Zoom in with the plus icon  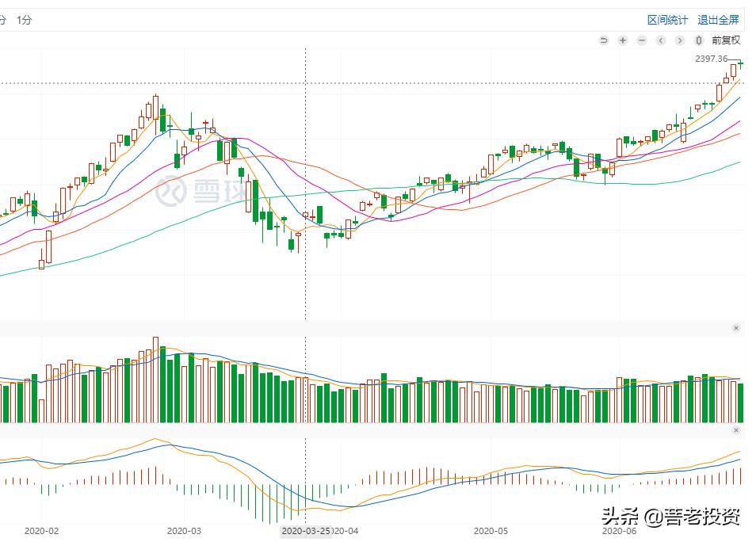click(x=623, y=40)
